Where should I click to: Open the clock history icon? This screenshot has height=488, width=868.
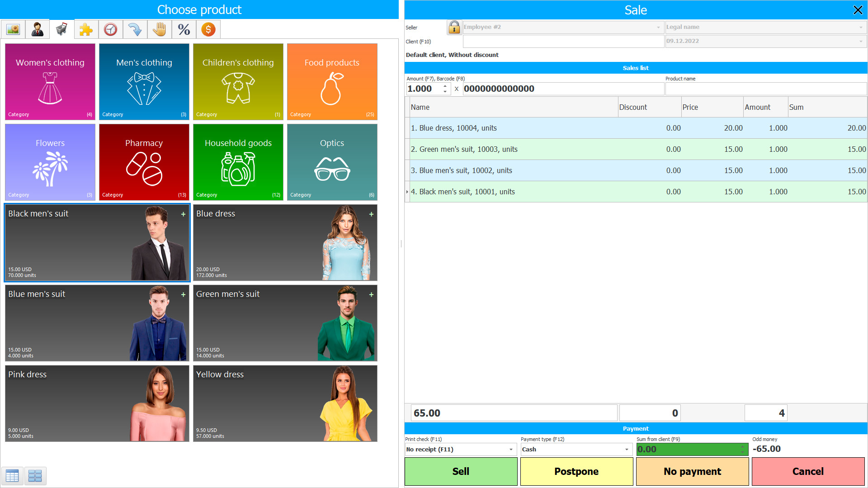pos(110,29)
